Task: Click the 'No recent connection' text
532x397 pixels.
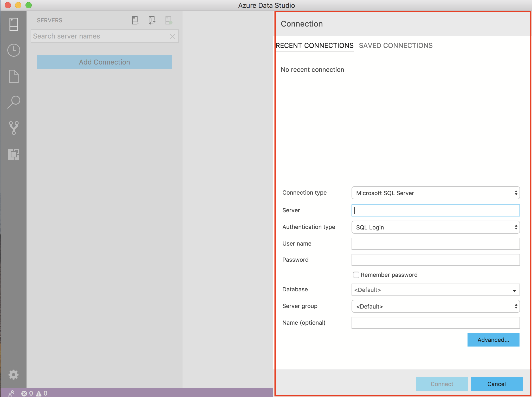Action: [x=312, y=70]
